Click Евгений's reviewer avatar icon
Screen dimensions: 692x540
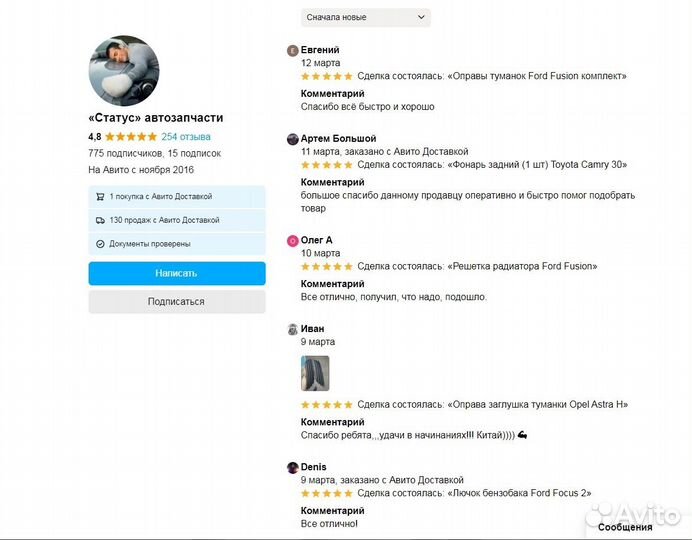[292, 50]
